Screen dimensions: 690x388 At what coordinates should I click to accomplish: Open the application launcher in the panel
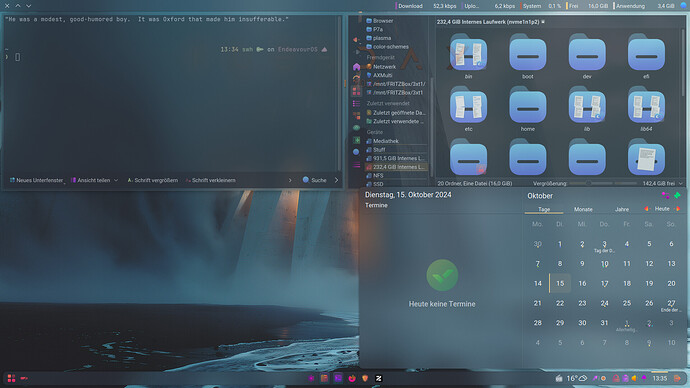(x=11, y=378)
